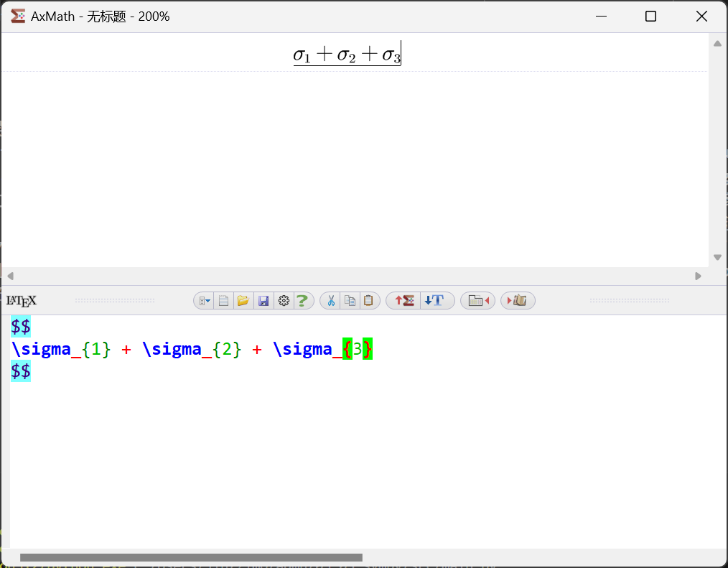Screen dimensions: 728x568
Task: Place cursor on the \sigma_{3} code text
Action: pyautogui.click(x=323, y=350)
